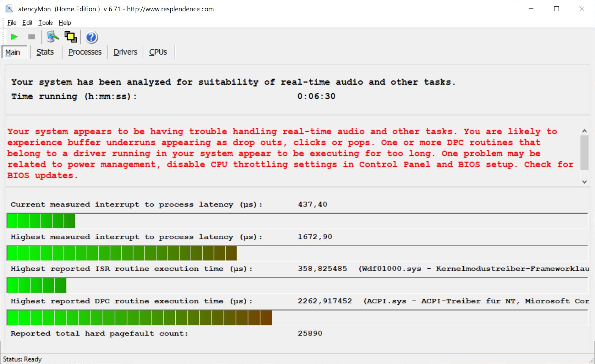This screenshot has height=364, width=595.
Task: Click the warning text scrollbar thumb
Action: (x=584, y=153)
